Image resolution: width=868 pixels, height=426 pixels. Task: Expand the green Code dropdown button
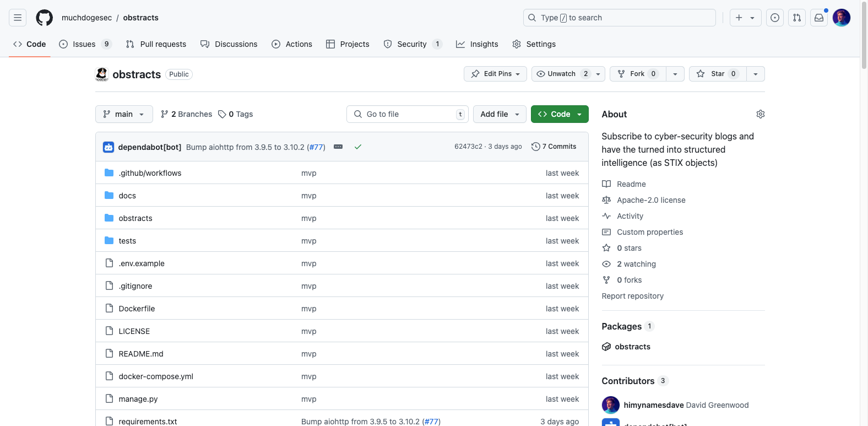[560, 114]
